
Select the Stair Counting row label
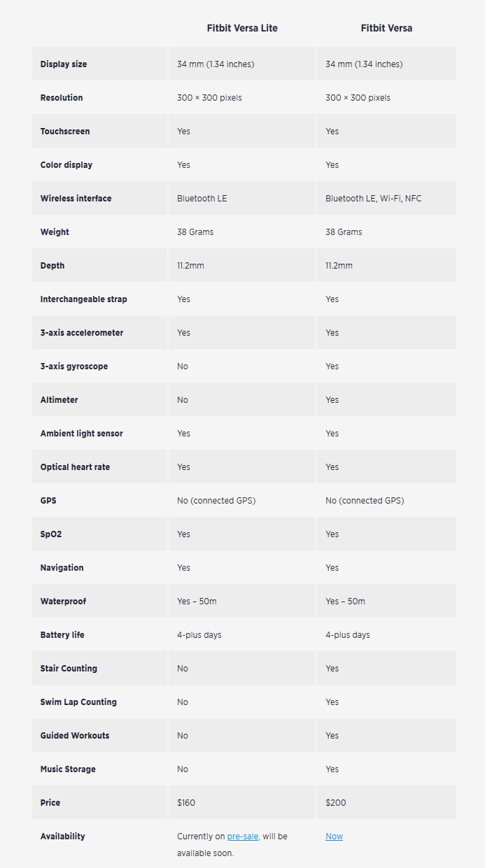click(69, 669)
